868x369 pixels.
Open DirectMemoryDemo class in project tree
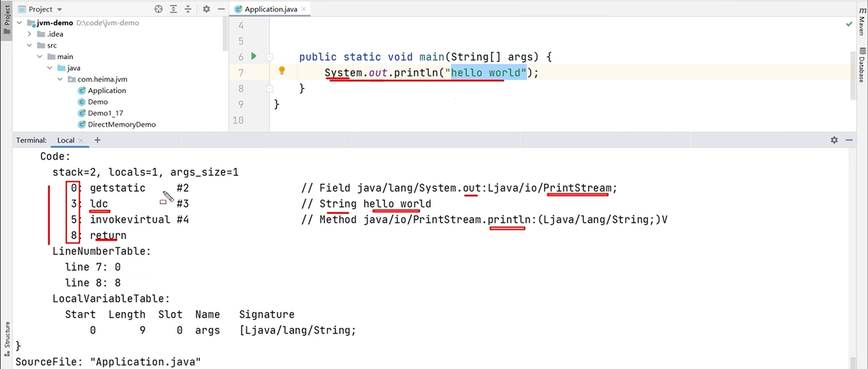coord(121,125)
